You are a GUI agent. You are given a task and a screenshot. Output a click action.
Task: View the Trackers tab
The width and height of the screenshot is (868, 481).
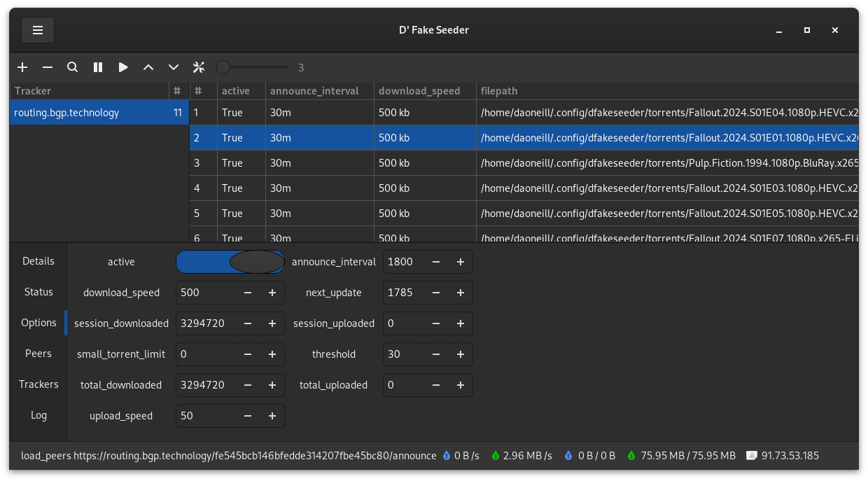38,384
